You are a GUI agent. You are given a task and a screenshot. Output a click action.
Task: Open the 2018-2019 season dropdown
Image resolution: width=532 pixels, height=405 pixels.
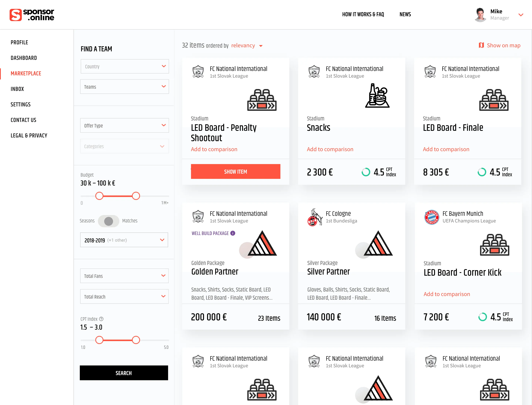[124, 240]
